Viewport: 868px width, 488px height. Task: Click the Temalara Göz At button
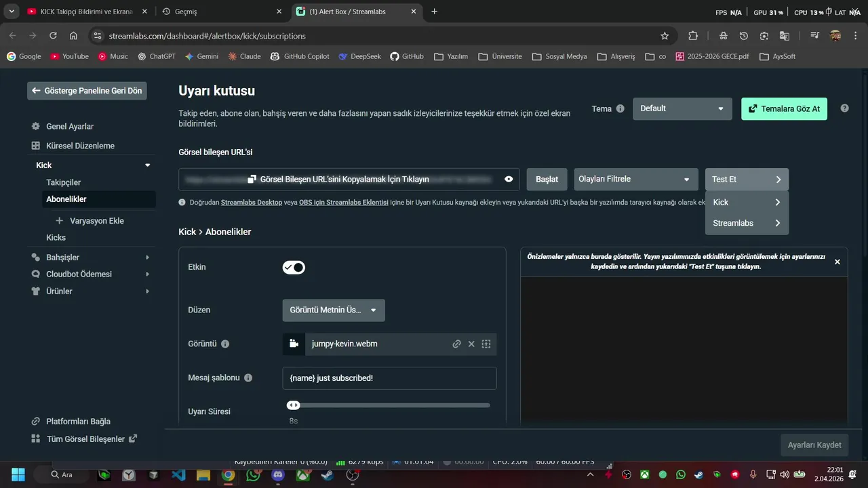pyautogui.click(x=784, y=108)
